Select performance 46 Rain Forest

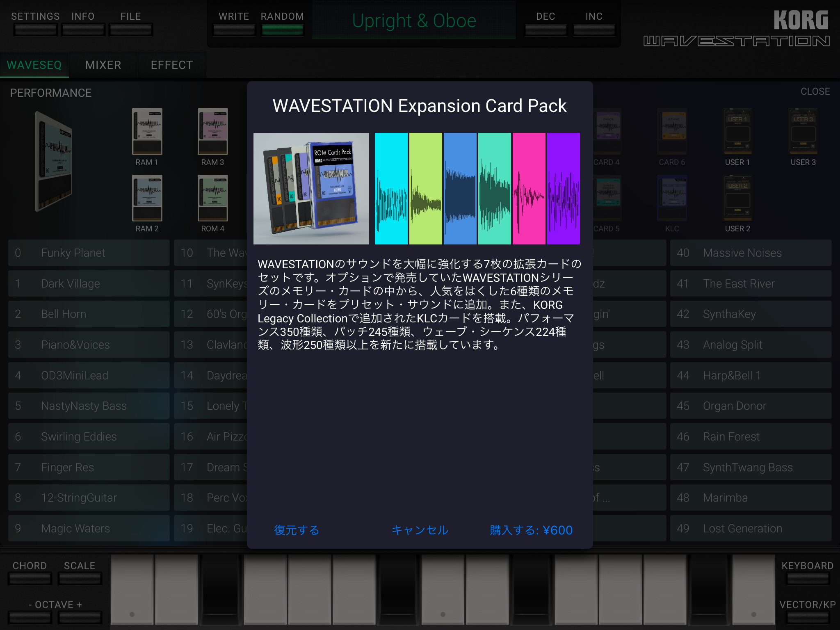pos(751,436)
